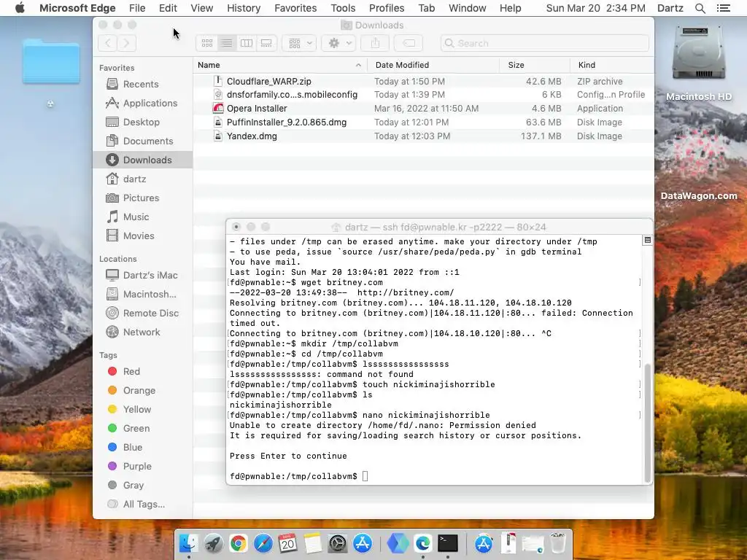Screen dimensions: 747x560
Task: Open the Profiles menu
Action: tap(387, 8)
